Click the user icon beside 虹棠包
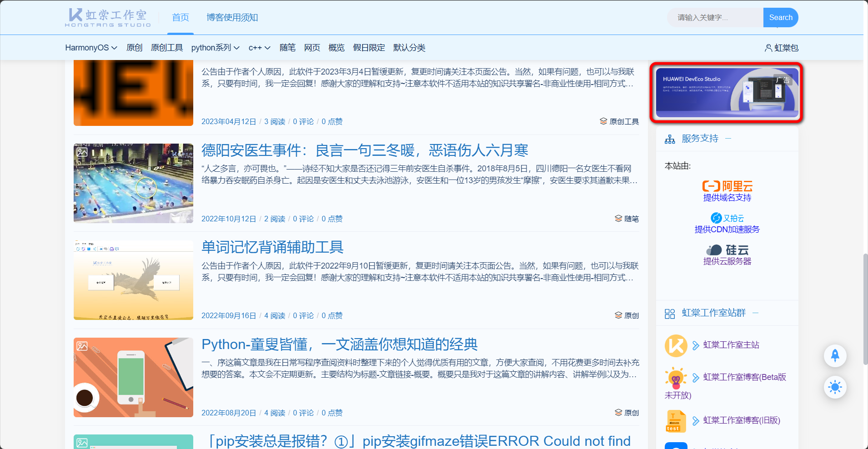This screenshot has width=868, height=449. pos(768,48)
